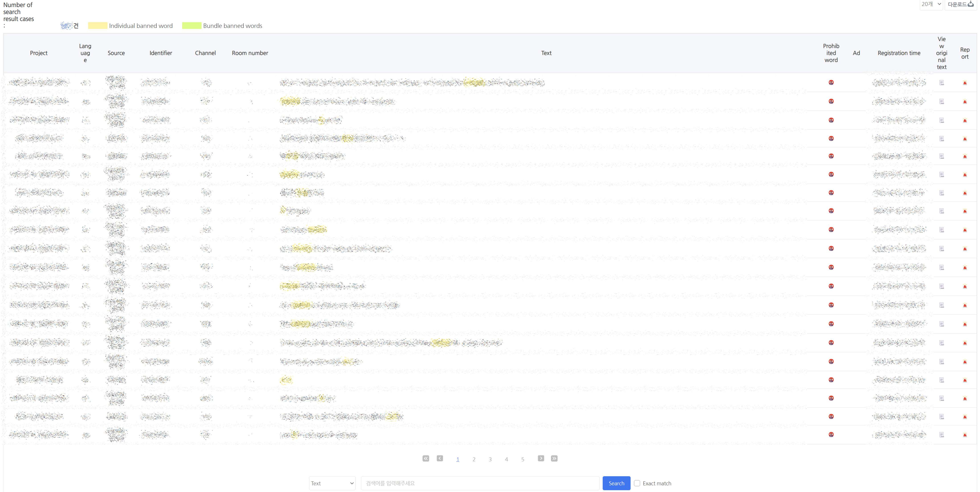The width and height of the screenshot is (980, 492).
Task: Click the Registration time column header
Action: point(899,53)
